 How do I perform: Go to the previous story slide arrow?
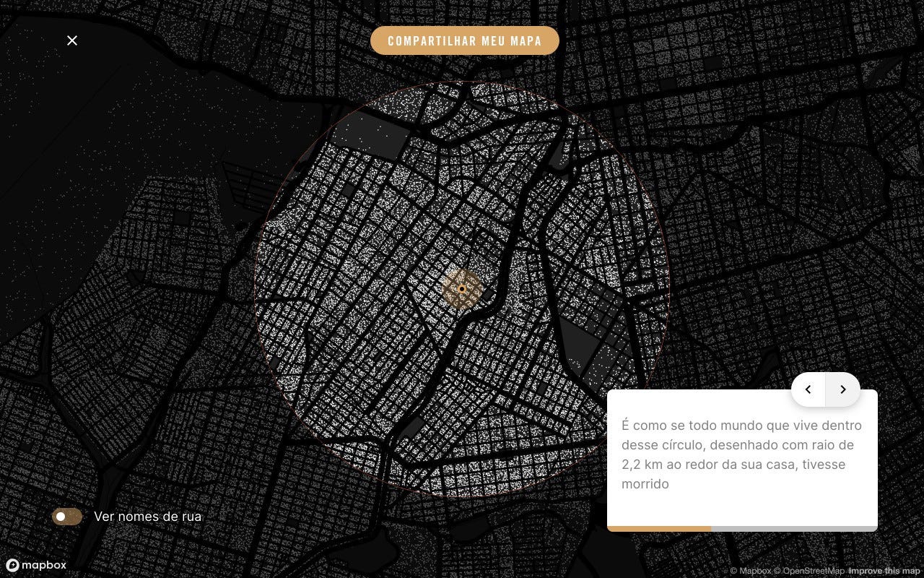[808, 389]
